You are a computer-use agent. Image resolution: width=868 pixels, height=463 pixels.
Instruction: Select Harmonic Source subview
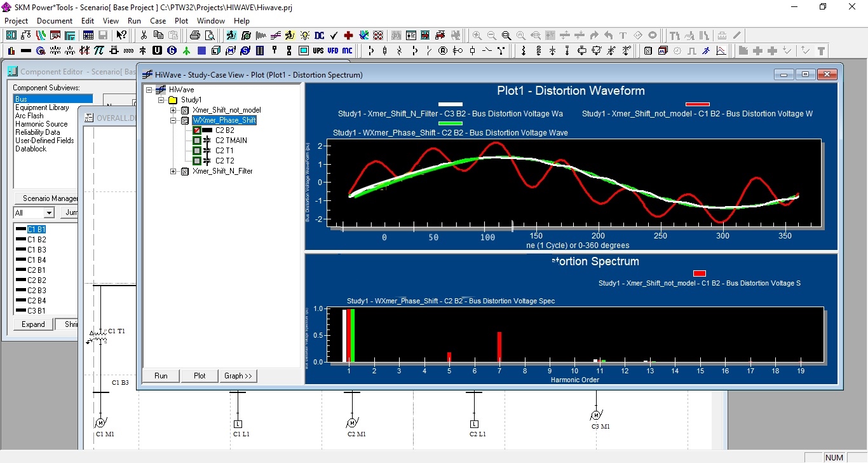[x=41, y=124]
